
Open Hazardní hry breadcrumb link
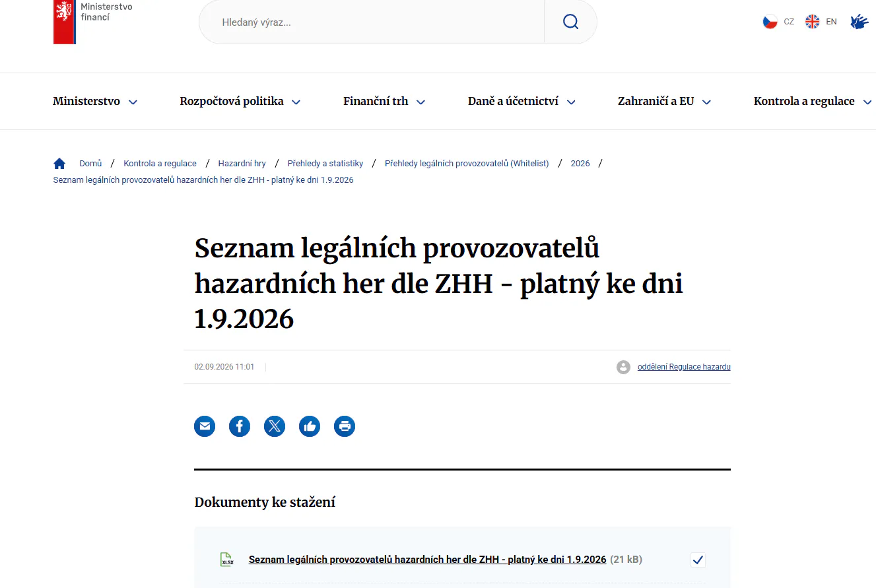coord(242,164)
